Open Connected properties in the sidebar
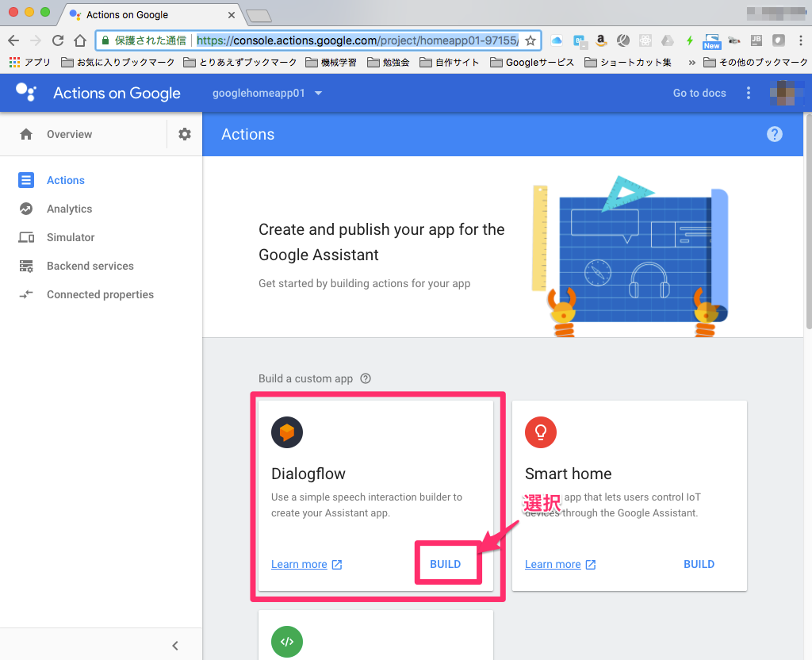 (100, 294)
